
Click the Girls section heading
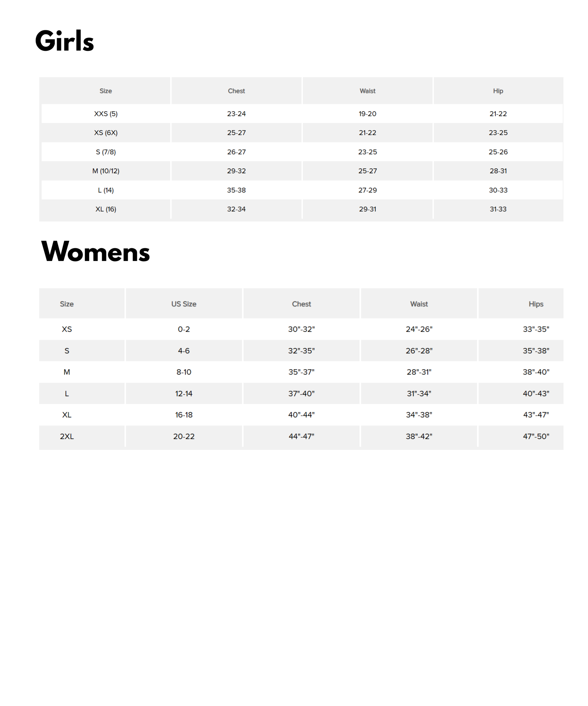pos(65,41)
